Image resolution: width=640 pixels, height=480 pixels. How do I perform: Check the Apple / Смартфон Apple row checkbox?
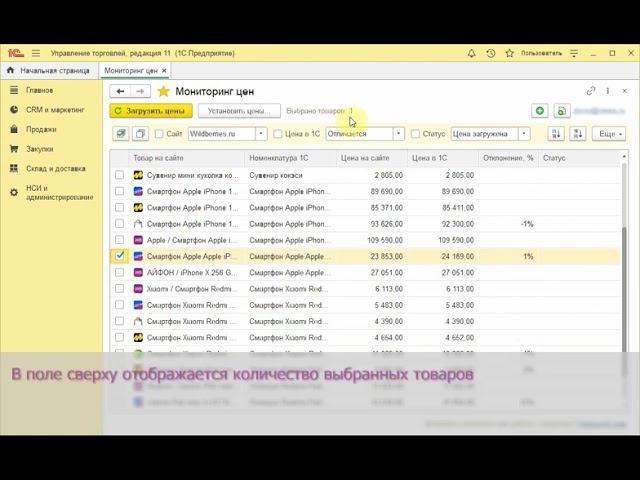pyautogui.click(x=119, y=240)
